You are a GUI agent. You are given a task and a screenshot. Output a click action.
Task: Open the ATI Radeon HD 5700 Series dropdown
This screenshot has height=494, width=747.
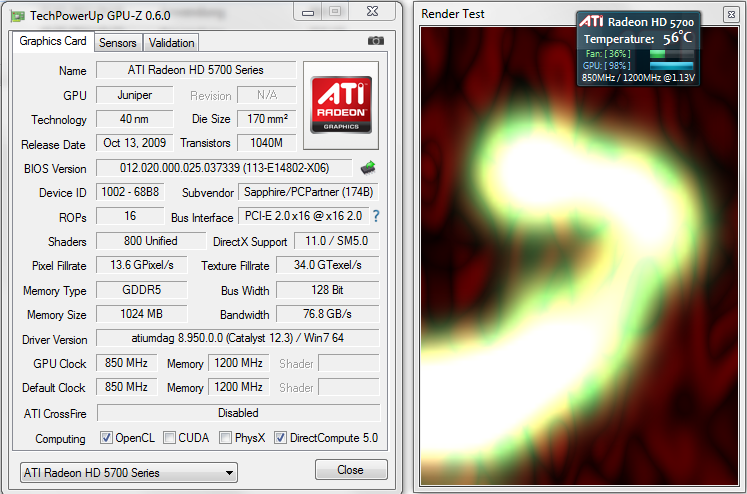pyautogui.click(x=129, y=473)
